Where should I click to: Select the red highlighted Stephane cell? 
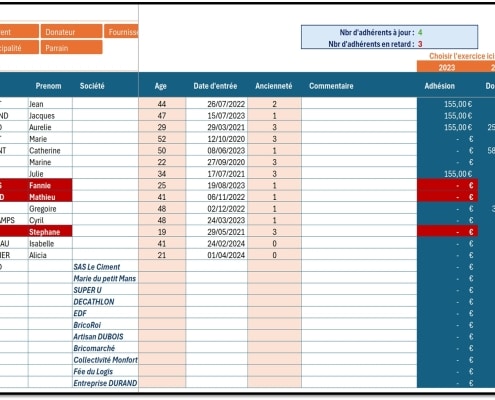50,232
